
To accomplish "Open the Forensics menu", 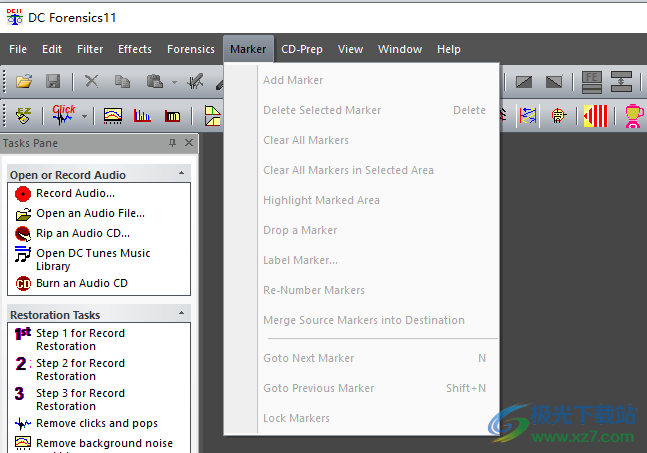I will point(190,49).
